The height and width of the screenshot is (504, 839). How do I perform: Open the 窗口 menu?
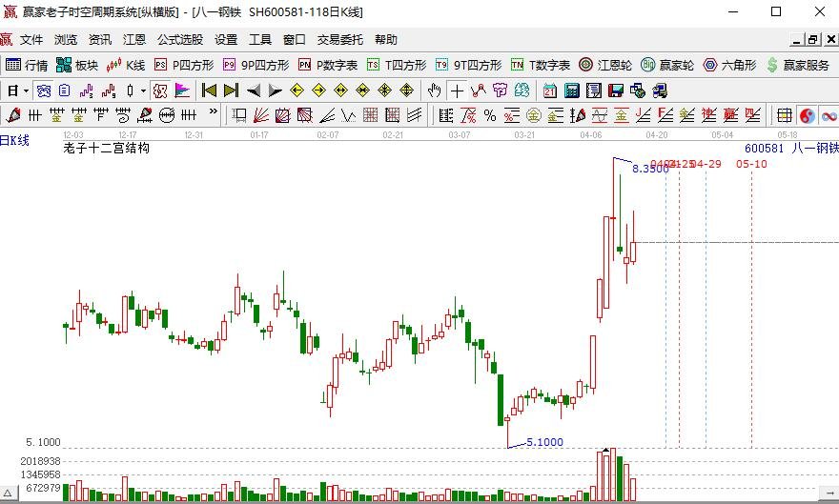coord(295,40)
